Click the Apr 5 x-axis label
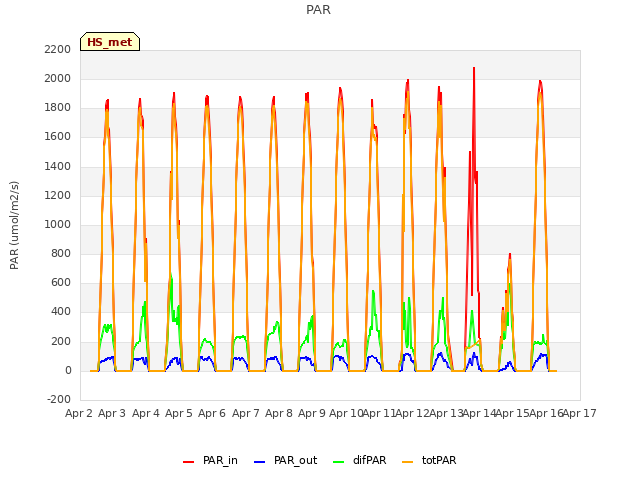640x480 pixels. pyautogui.click(x=179, y=413)
